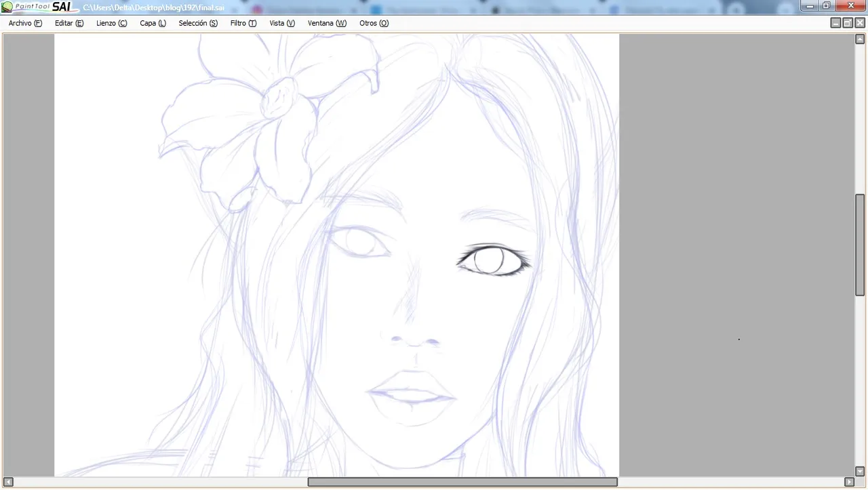The image size is (868, 490).
Task: Click the horizontal scrollbar left arrow
Action: click(8, 482)
